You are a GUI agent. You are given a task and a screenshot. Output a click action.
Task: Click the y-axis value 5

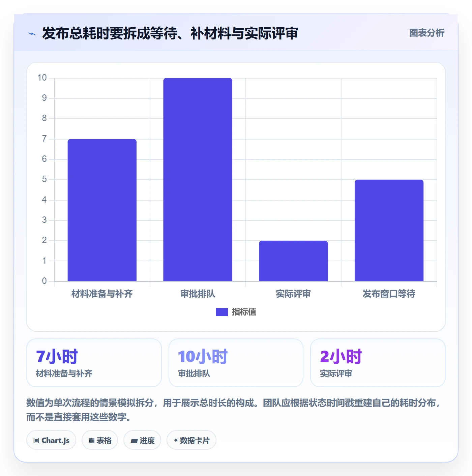45,179
